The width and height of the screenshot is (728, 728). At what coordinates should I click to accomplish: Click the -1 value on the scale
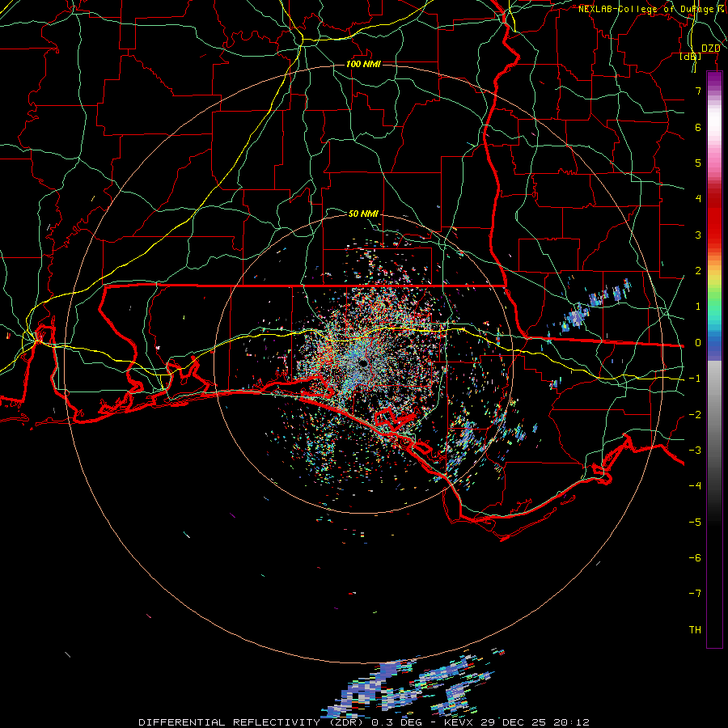(x=695, y=379)
